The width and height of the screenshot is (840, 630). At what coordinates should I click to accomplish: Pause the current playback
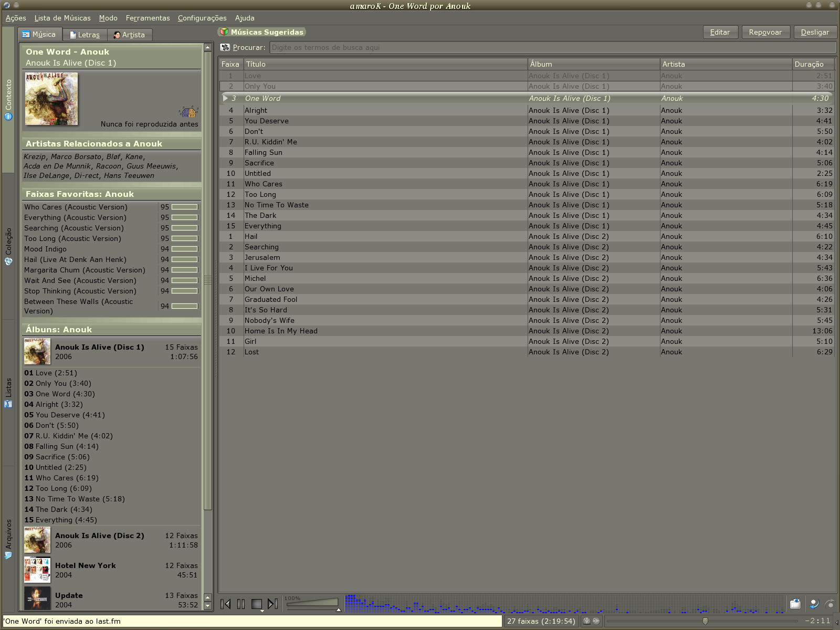click(x=241, y=604)
